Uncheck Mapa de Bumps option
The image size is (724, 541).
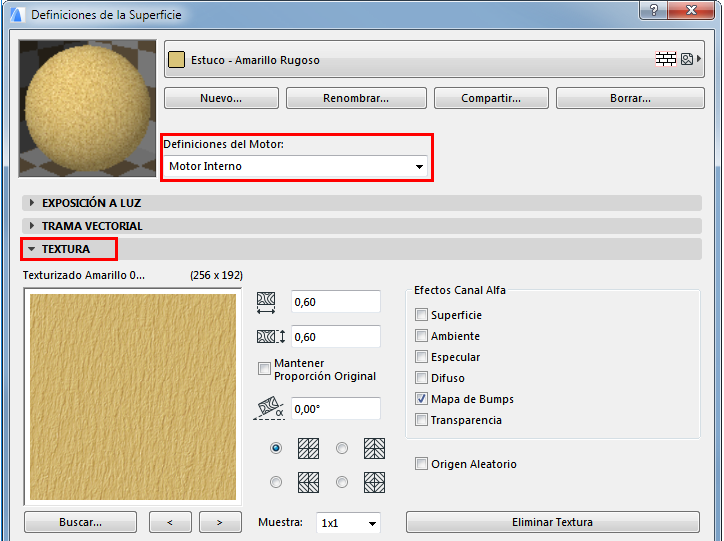(x=421, y=399)
